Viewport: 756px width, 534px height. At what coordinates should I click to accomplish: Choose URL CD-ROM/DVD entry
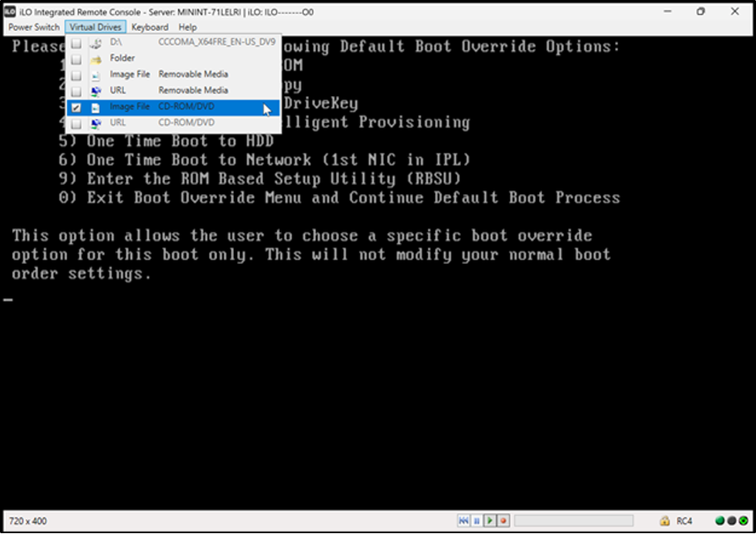pyautogui.click(x=172, y=123)
